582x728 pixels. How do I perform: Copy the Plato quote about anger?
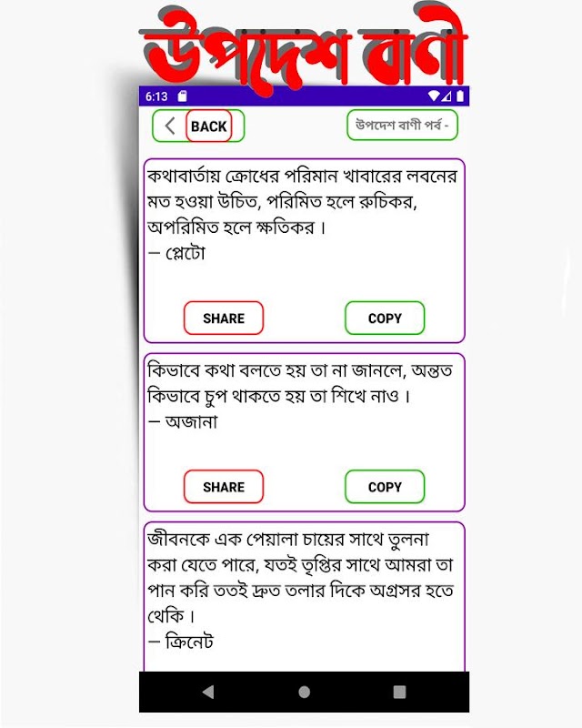(x=385, y=318)
